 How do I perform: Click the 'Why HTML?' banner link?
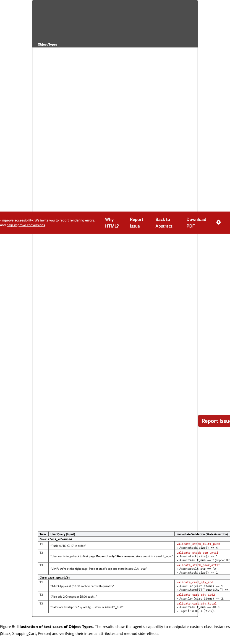pyautogui.click(x=112, y=223)
